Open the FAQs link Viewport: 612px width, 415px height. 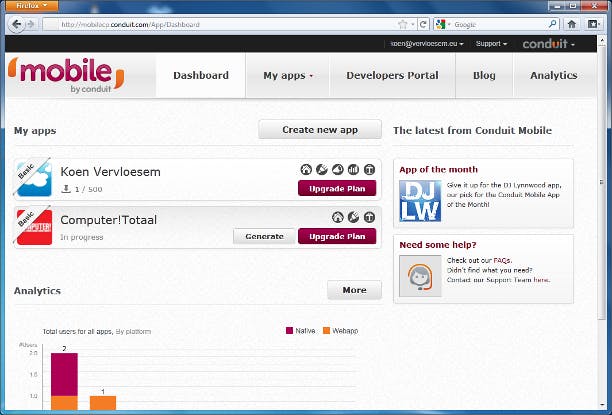point(502,260)
